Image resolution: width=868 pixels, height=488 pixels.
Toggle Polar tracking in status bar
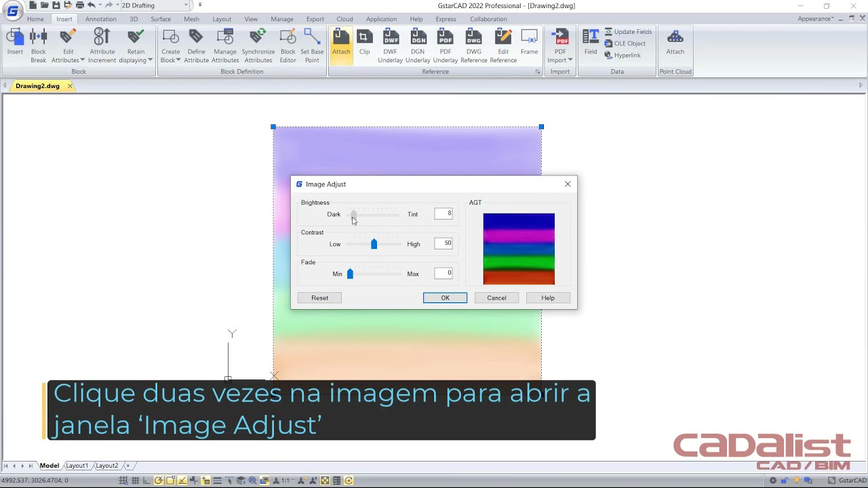[158, 481]
